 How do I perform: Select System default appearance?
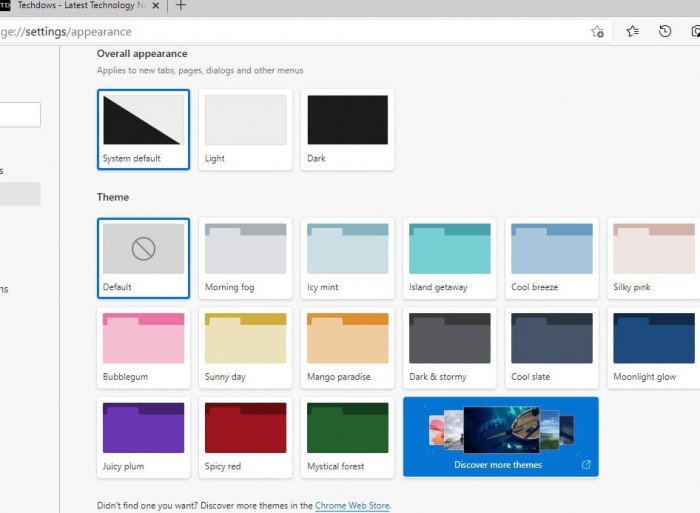(143, 129)
